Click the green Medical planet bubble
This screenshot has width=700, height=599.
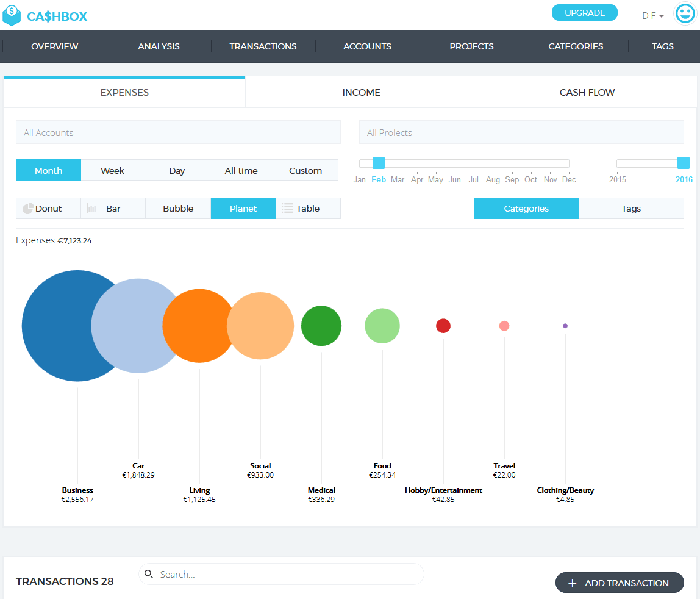click(x=321, y=326)
